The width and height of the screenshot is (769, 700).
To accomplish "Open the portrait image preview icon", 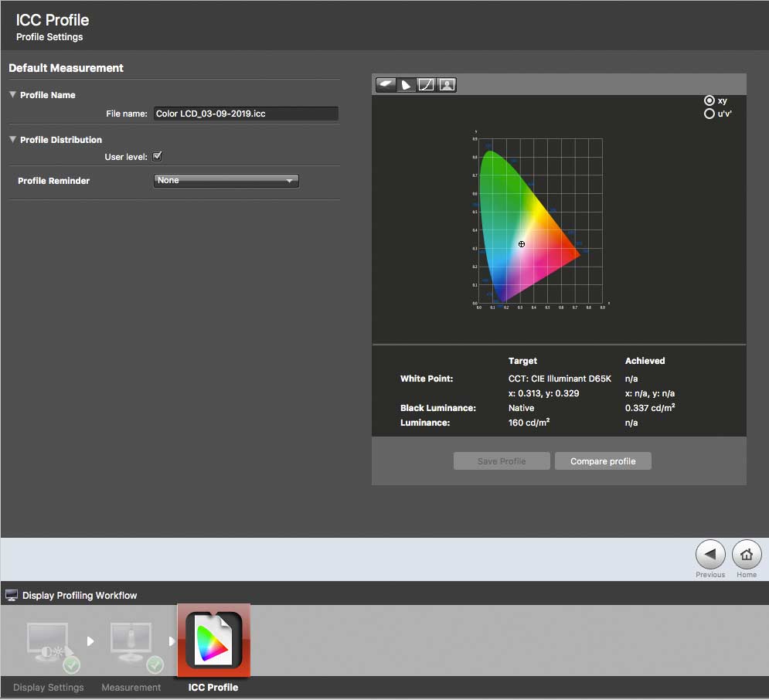I will point(446,85).
